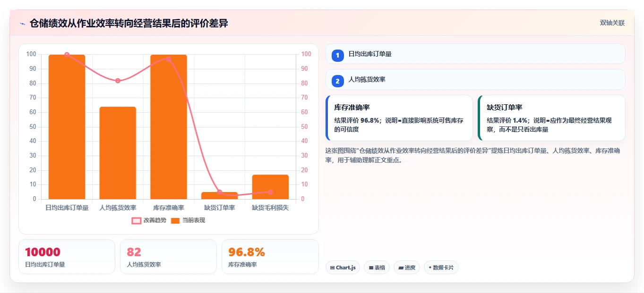Click the title 仓储绩效从作业效率转向经营结果后的评价差异
Viewport: 644px width, 293px height.
pyautogui.click(x=129, y=23)
